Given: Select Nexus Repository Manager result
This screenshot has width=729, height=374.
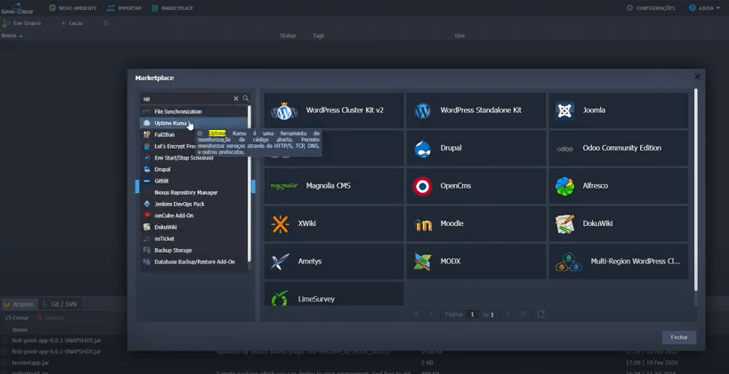Looking at the screenshot, I should click(x=194, y=193).
